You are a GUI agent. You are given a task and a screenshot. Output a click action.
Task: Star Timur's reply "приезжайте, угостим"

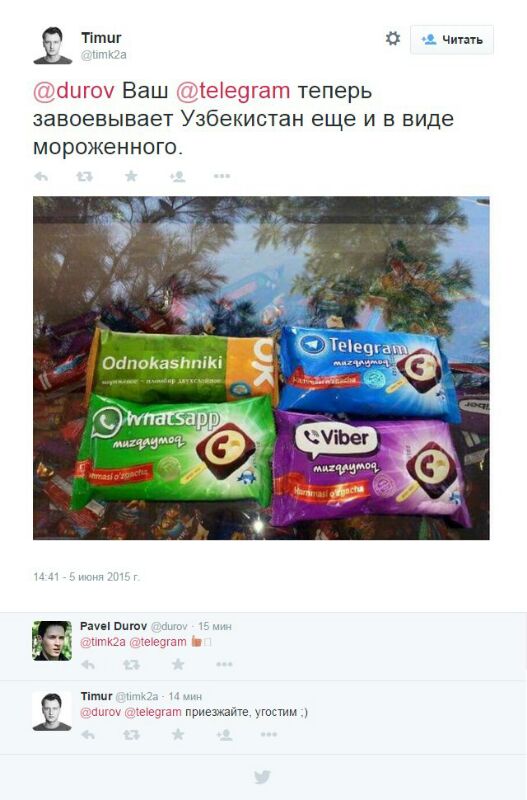178,735
